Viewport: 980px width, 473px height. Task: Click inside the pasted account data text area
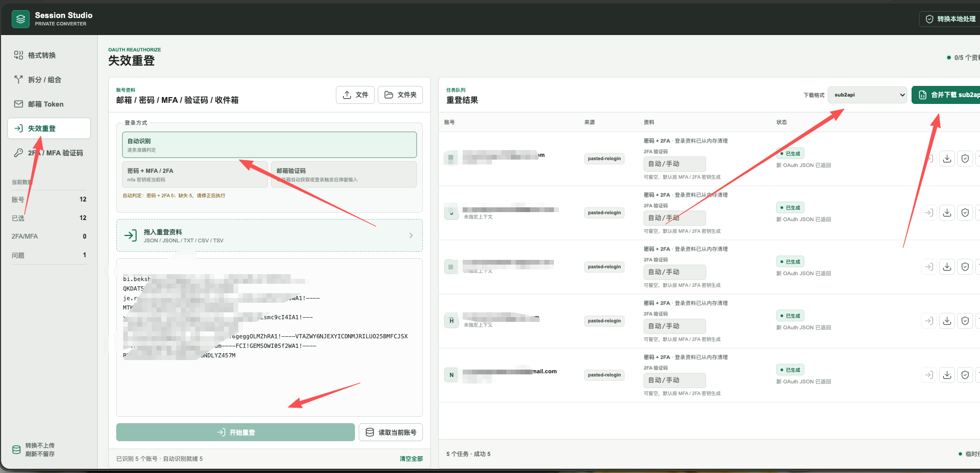[270, 337]
